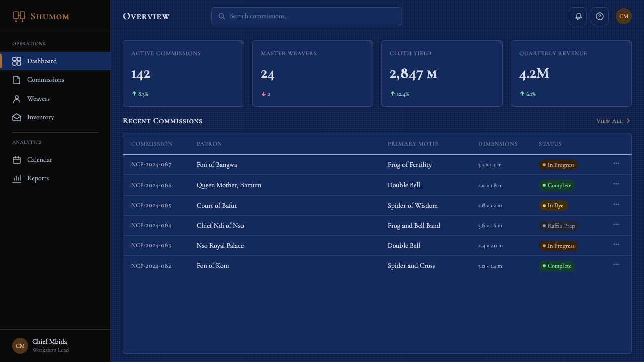Image resolution: width=644 pixels, height=362 pixels.
Task: Click patron Queen Mother, Bamum
Action: (229, 185)
